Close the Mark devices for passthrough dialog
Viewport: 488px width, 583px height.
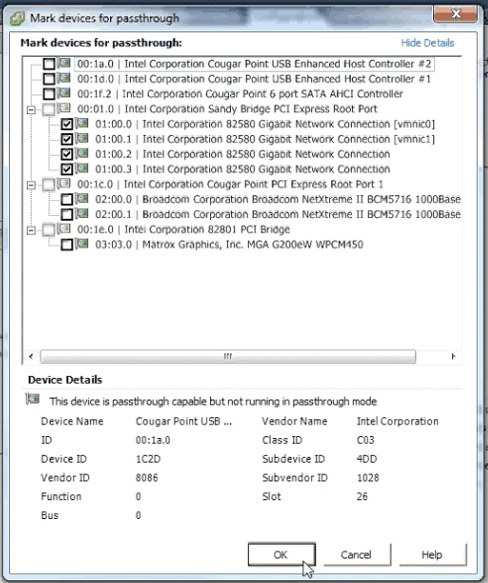pyautogui.click(x=456, y=14)
